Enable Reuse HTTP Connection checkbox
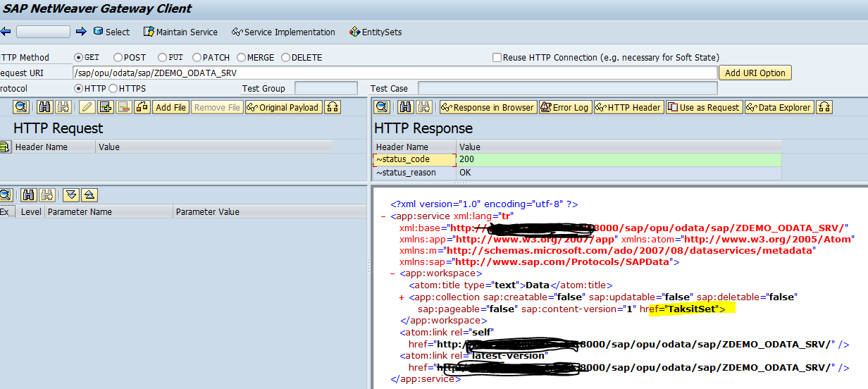Viewport: 868px width, 389px height. tap(497, 58)
